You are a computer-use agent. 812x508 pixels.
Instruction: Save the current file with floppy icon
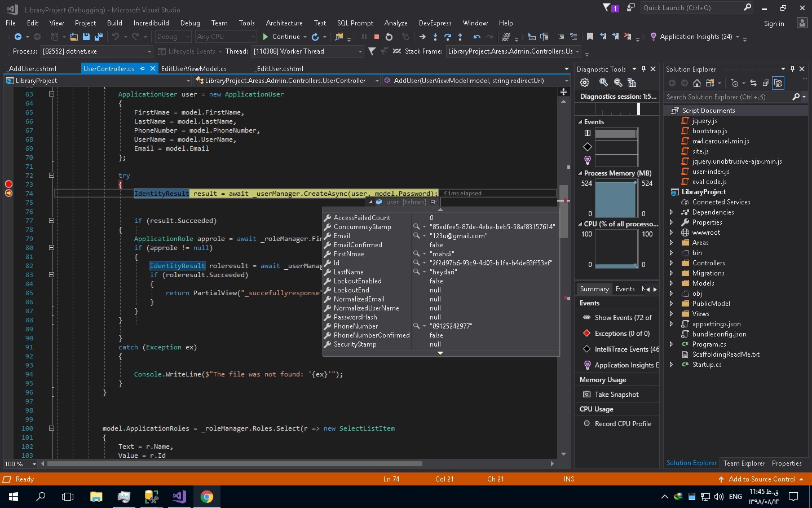pos(86,37)
